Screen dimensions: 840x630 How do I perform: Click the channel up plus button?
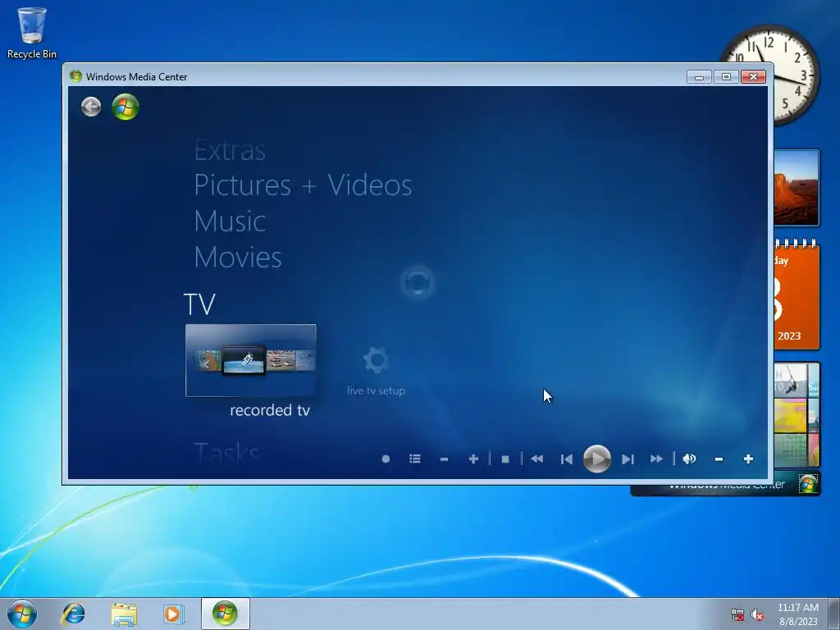tap(473, 459)
